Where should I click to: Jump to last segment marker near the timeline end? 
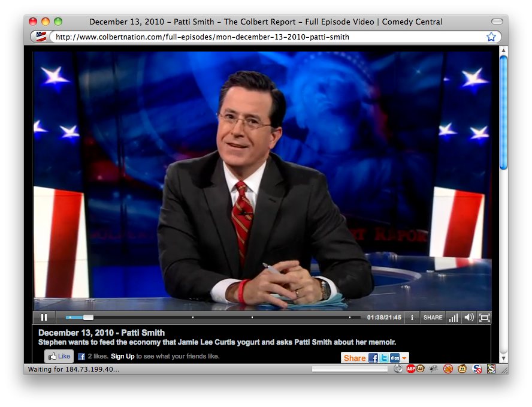(350, 317)
